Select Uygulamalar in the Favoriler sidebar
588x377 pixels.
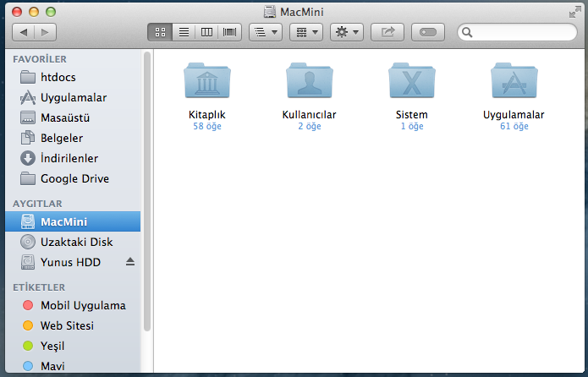point(73,97)
